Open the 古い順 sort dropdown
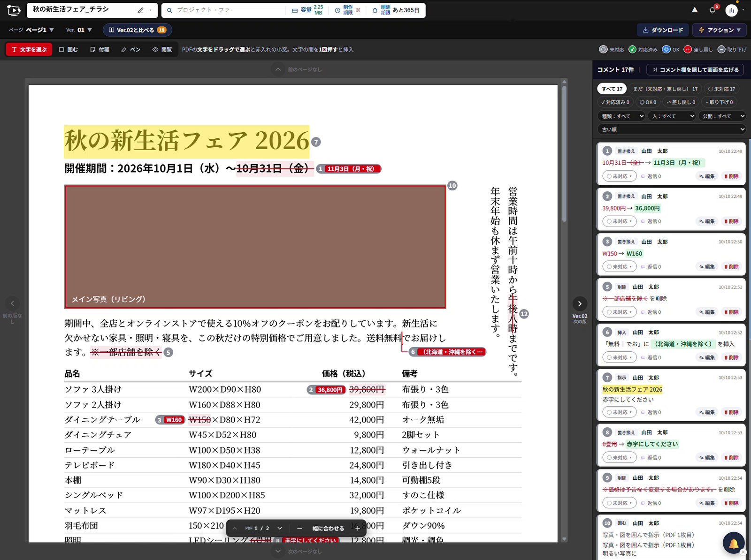The height and width of the screenshot is (560, 751). pos(672,129)
